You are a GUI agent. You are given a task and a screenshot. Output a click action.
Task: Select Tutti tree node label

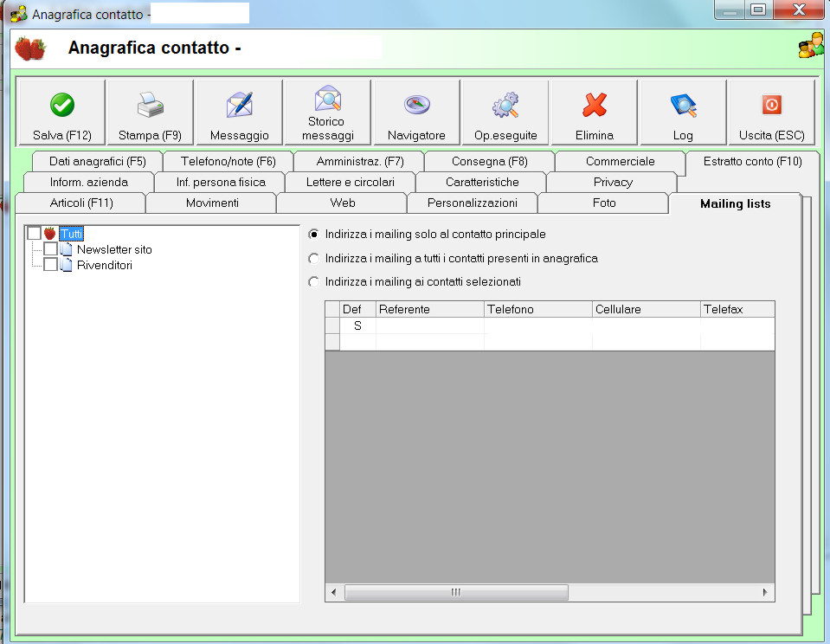tap(71, 234)
